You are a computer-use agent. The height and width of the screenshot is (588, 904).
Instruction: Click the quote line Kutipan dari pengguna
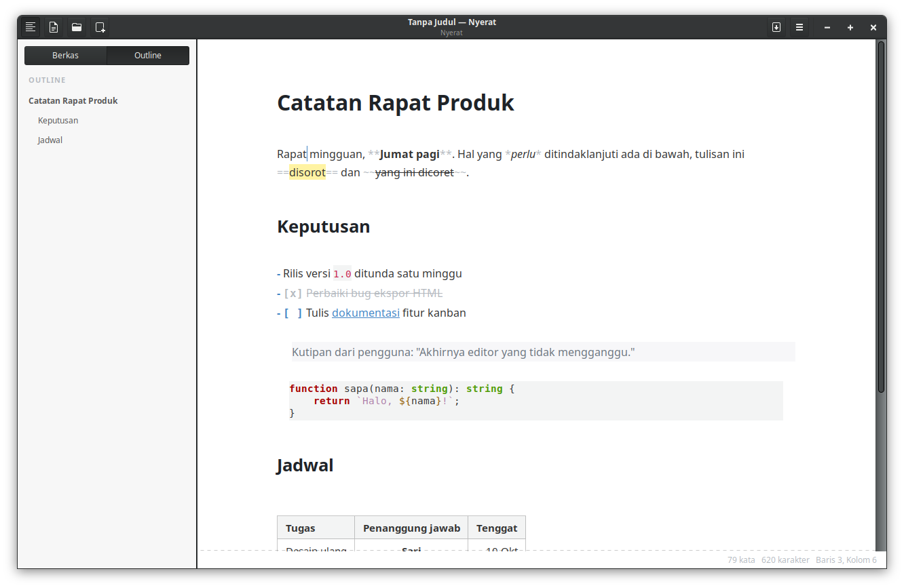[x=464, y=353]
